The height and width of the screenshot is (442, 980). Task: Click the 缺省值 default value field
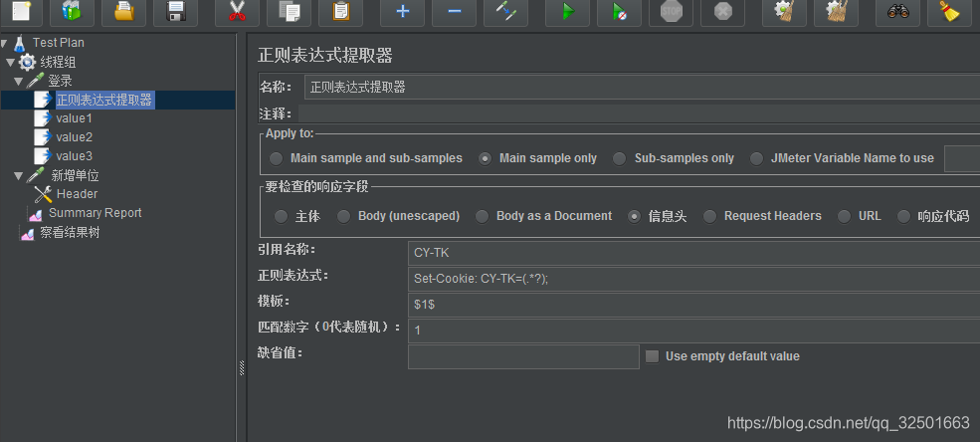[x=523, y=357]
